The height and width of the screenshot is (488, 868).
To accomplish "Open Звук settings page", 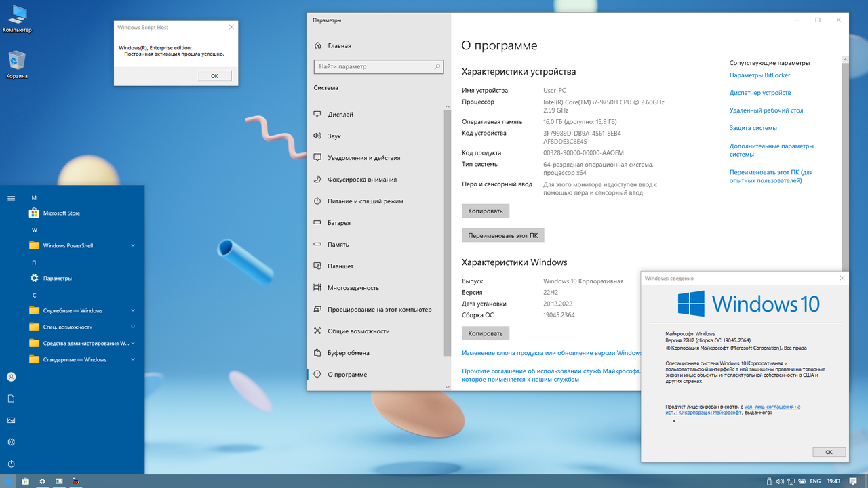I will click(375, 136).
